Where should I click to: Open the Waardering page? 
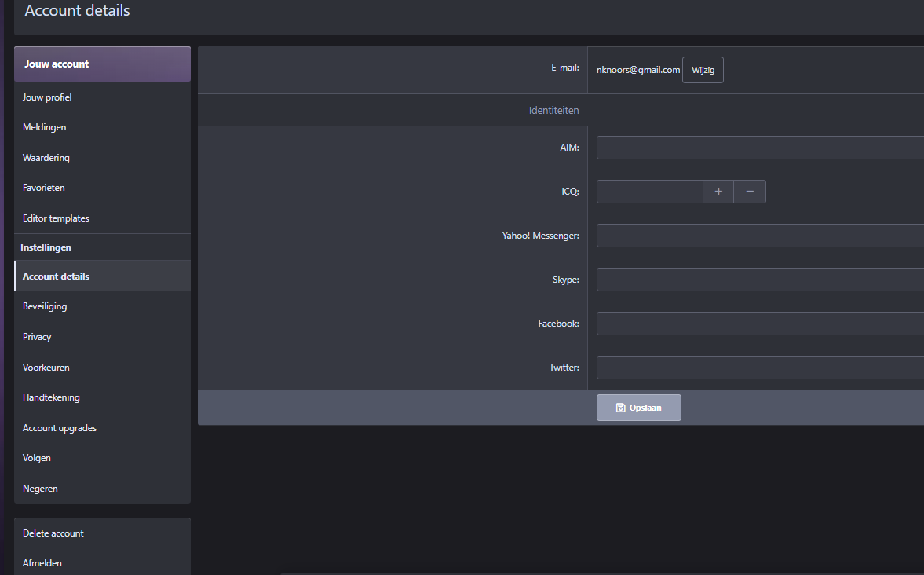pyautogui.click(x=46, y=158)
